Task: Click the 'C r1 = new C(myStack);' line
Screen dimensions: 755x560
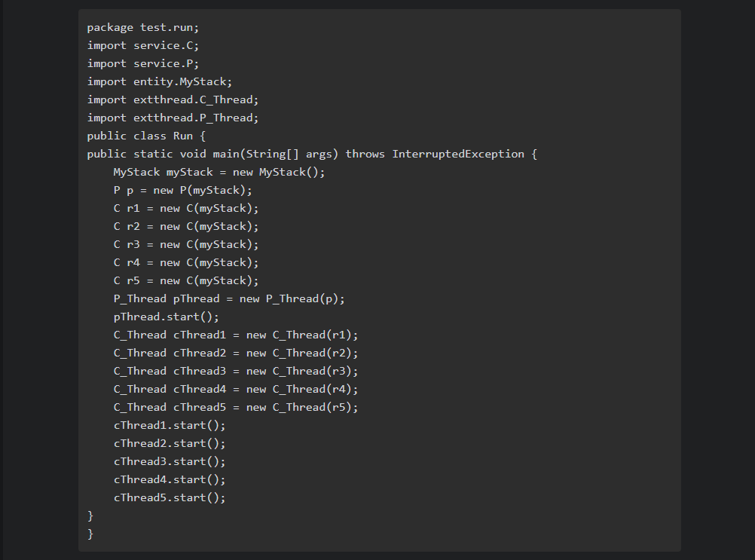Action: click(x=186, y=209)
